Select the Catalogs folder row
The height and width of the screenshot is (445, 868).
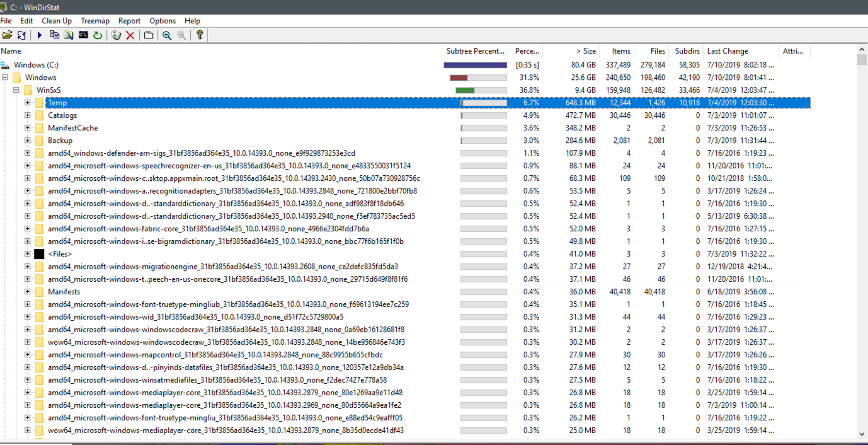62,115
